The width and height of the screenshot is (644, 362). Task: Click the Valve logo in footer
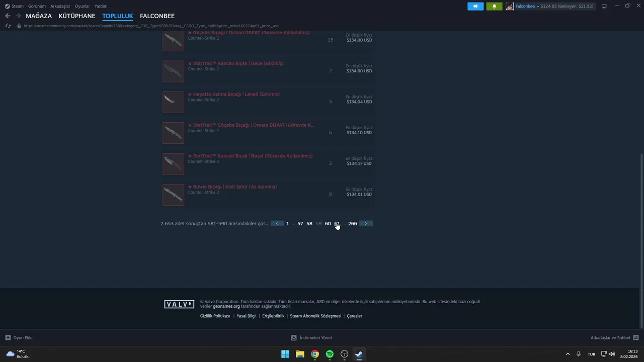coord(179,304)
